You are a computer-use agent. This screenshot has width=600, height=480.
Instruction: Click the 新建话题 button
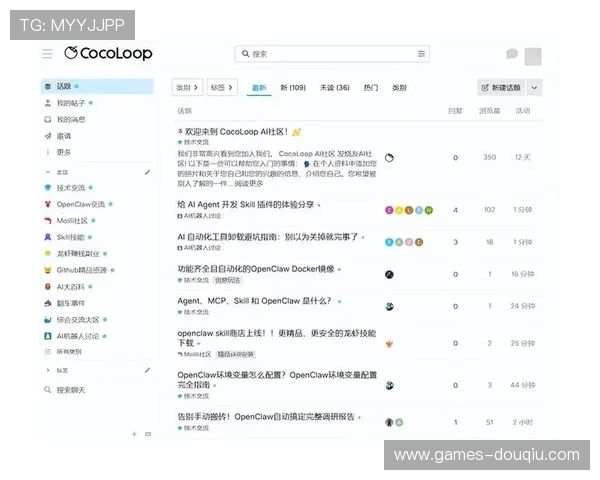[x=501, y=88]
